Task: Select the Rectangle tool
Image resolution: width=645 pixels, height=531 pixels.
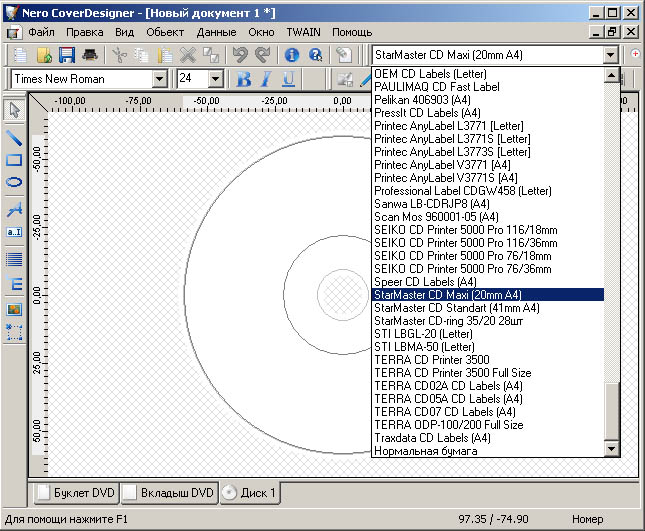Action: [x=14, y=160]
